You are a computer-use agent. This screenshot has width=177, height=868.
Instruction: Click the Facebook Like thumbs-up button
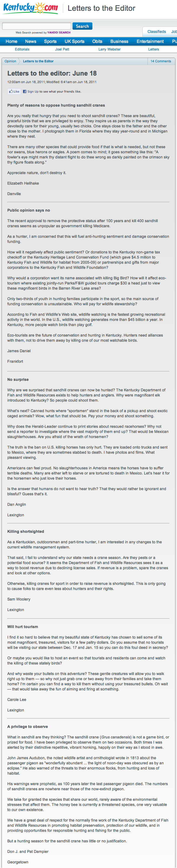[14, 91]
